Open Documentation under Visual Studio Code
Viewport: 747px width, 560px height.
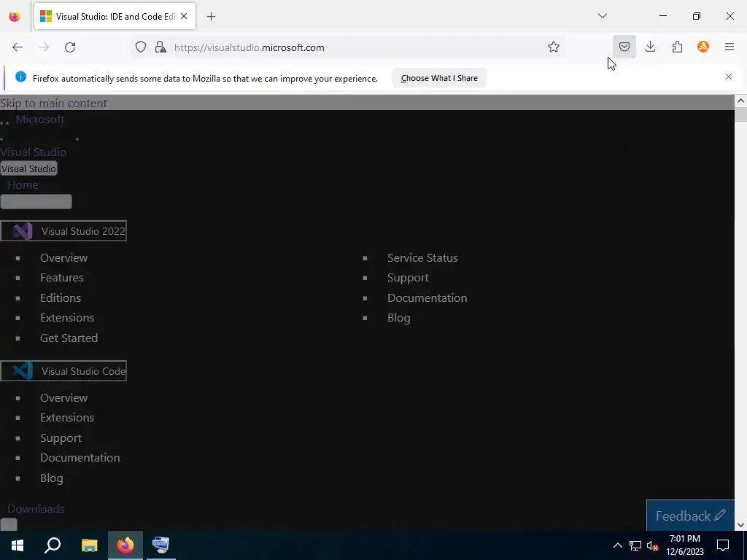tap(80, 458)
